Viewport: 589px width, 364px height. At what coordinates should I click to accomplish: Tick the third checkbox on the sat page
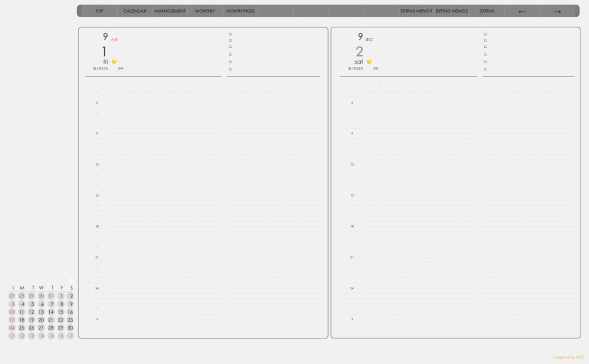click(485, 47)
